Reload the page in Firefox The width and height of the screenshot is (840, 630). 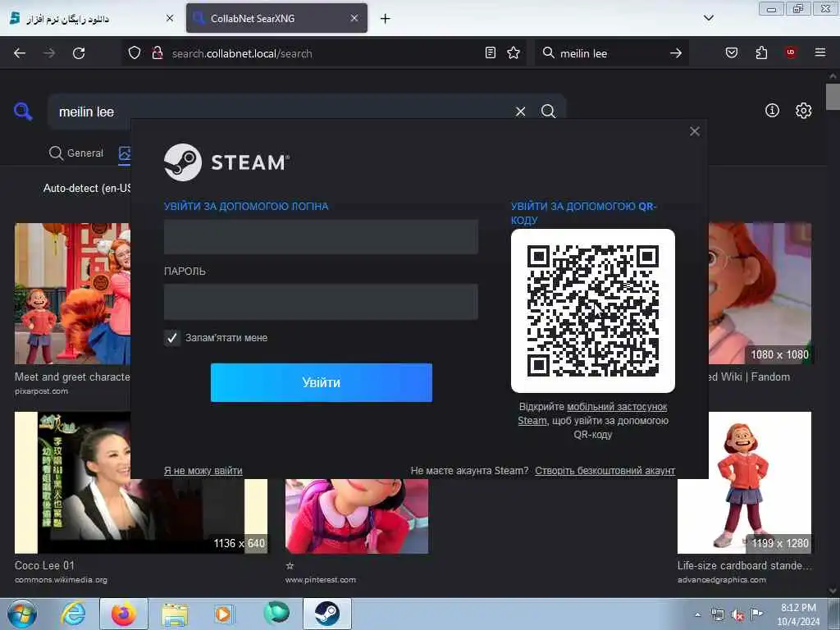click(x=79, y=53)
